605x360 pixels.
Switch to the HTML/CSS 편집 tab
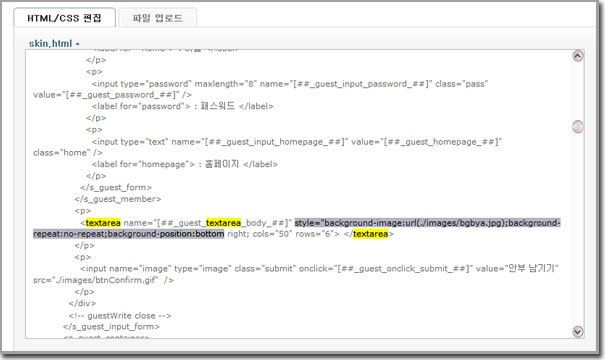tap(64, 18)
